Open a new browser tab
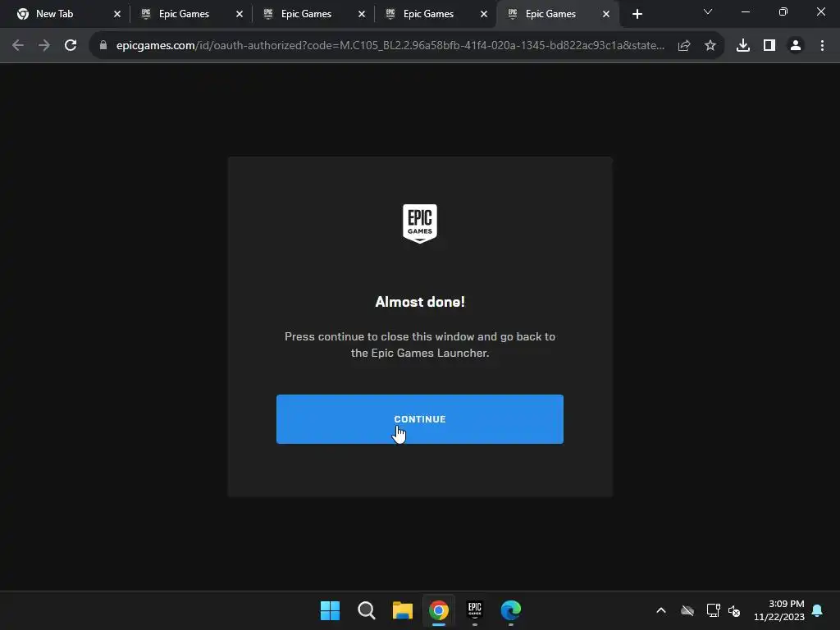840x630 pixels. point(637,14)
